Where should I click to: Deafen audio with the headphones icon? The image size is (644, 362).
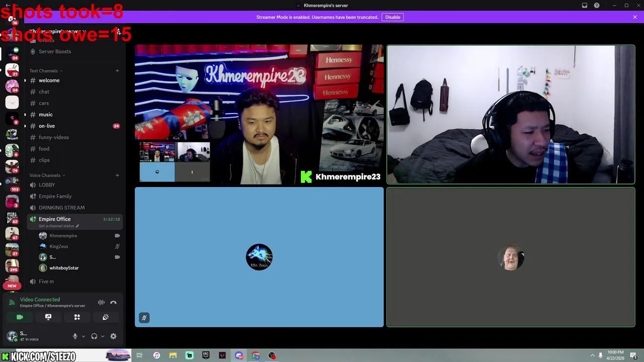(x=94, y=336)
